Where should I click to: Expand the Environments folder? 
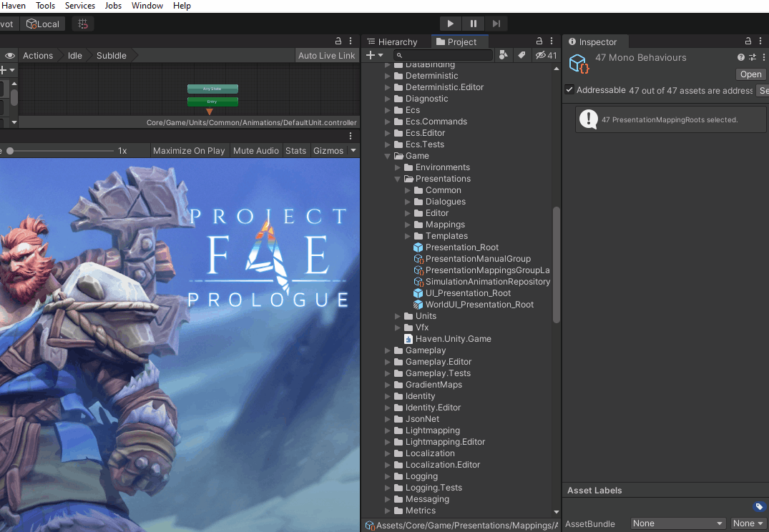tap(397, 167)
